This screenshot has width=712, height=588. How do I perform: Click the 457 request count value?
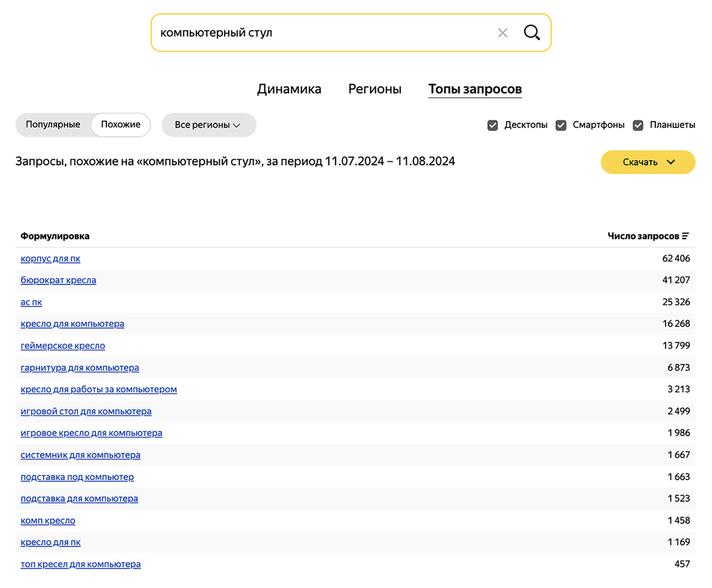(682, 564)
